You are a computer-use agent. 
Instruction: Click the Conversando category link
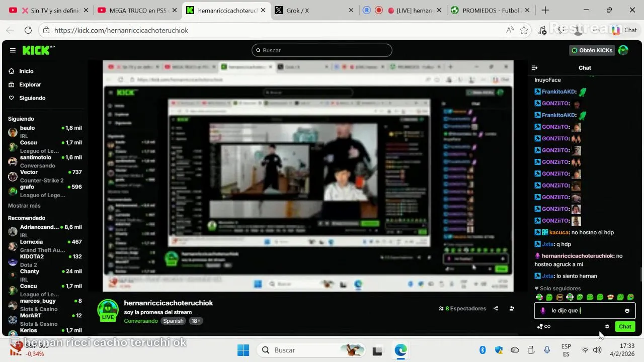pyautogui.click(x=141, y=321)
